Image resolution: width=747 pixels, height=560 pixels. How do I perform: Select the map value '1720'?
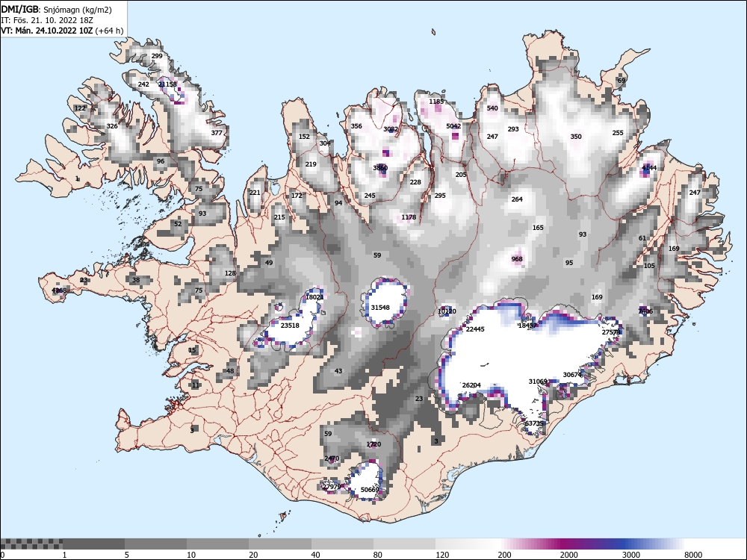click(373, 444)
